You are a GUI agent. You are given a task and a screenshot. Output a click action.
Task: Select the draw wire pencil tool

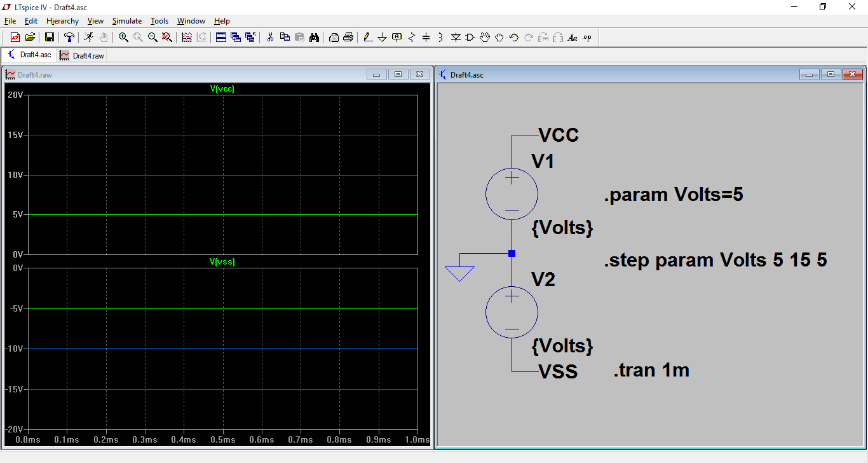point(368,38)
